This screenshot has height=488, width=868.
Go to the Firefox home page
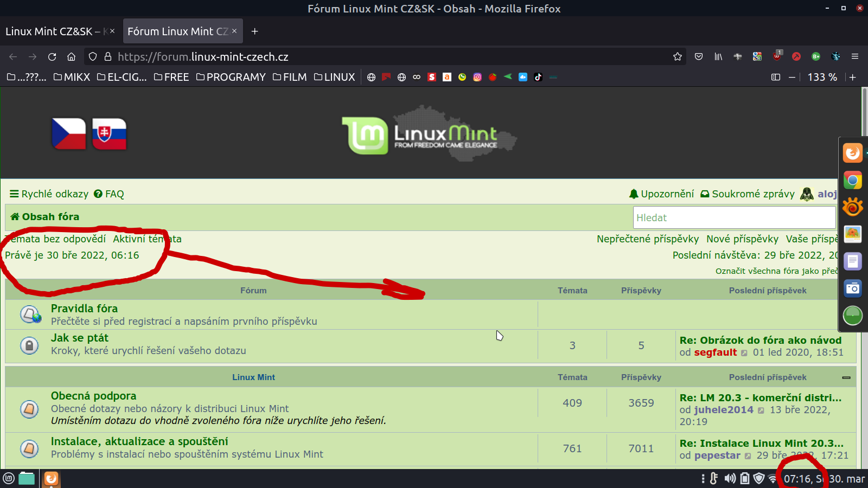click(71, 56)
